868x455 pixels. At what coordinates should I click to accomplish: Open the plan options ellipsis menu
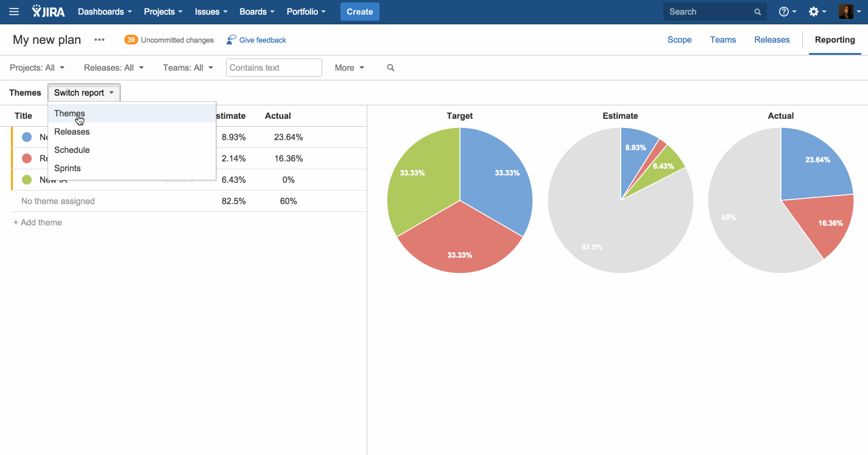99,39
